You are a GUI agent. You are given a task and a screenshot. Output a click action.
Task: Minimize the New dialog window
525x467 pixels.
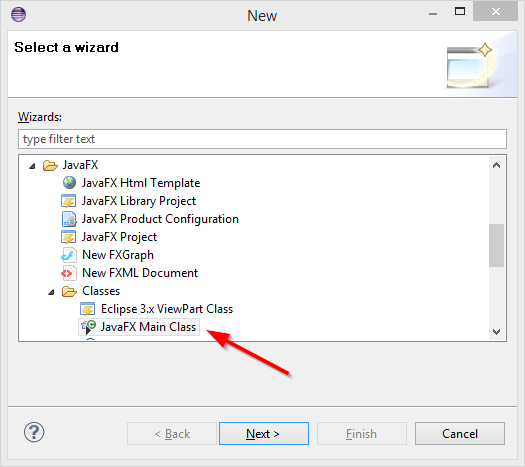pyautogui.click(x=433, y=13)
